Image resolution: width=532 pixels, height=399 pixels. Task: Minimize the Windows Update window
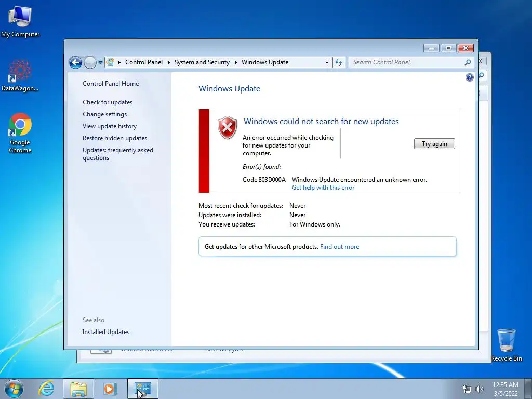(x=431, y=48)
